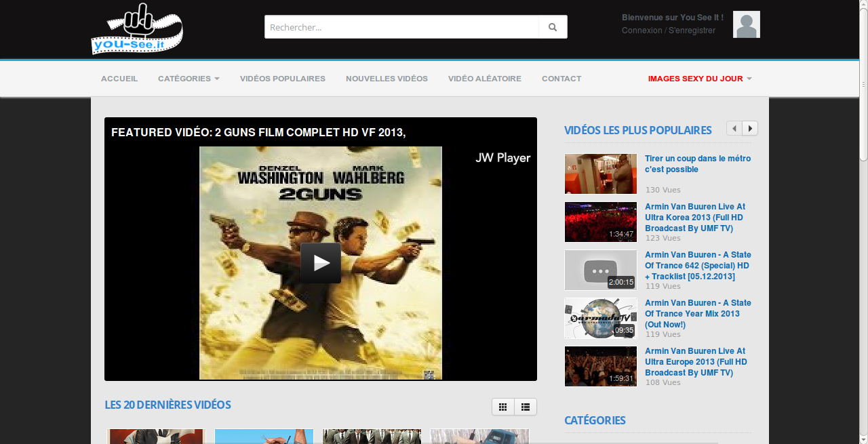Click the Armada TV 09:35 thumbnail
868x444 pixels.
(601, 319)
